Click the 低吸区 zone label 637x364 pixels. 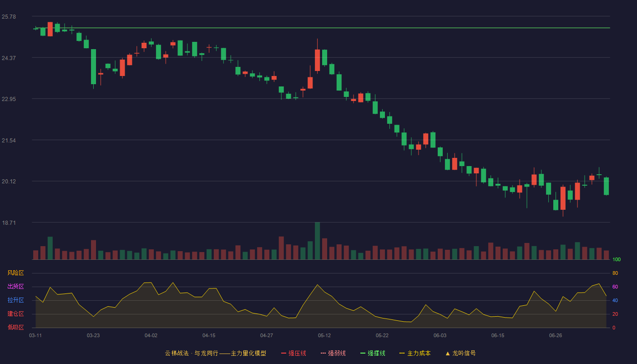pyautogui.click(x=15, y=327)
